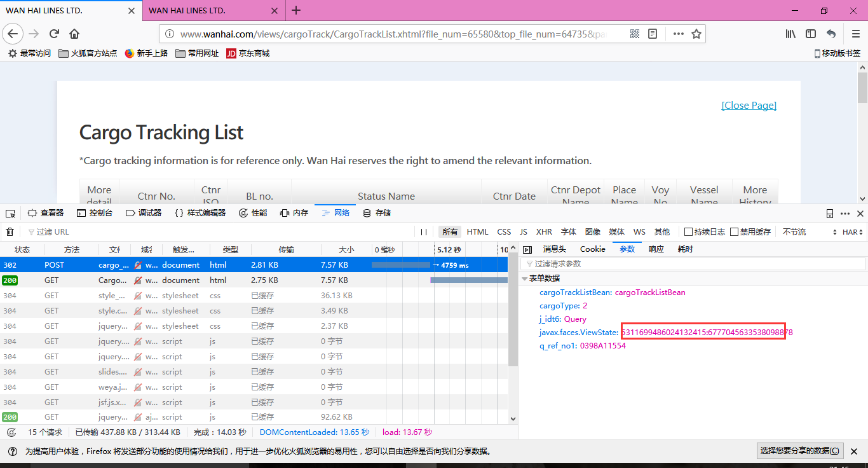Open the HAR export dropdown

click(853, 232)
